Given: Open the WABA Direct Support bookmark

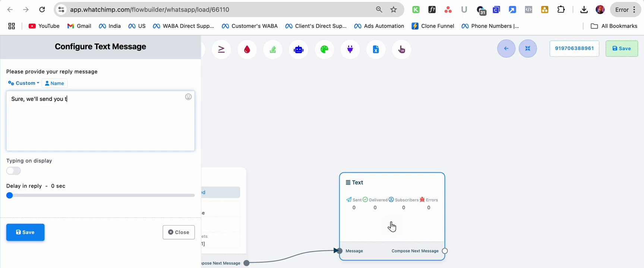Looking at the screenshot, I should pyautogui.click(x=183, y=26).
